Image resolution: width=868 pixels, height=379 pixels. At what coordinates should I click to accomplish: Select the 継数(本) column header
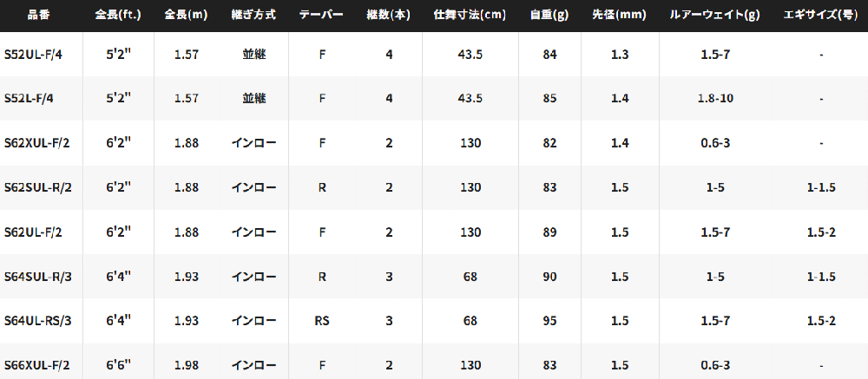[389, 16]
